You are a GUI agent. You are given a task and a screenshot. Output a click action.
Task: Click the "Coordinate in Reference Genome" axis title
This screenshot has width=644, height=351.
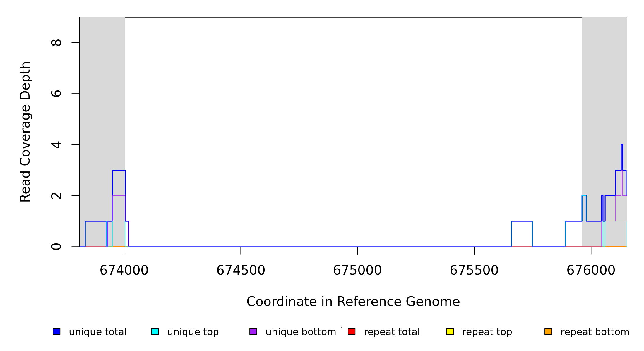(353, 302)
